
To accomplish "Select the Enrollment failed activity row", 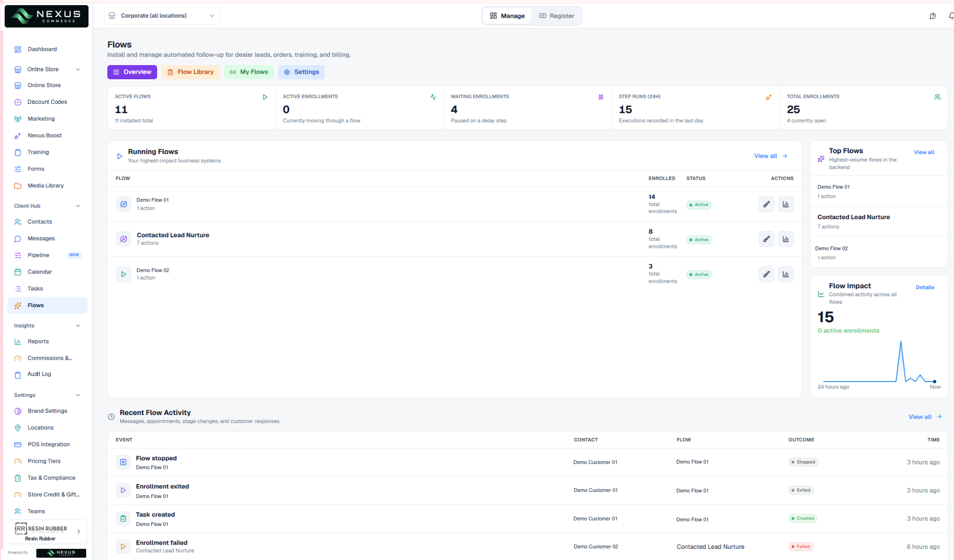I will click(527, 546).
